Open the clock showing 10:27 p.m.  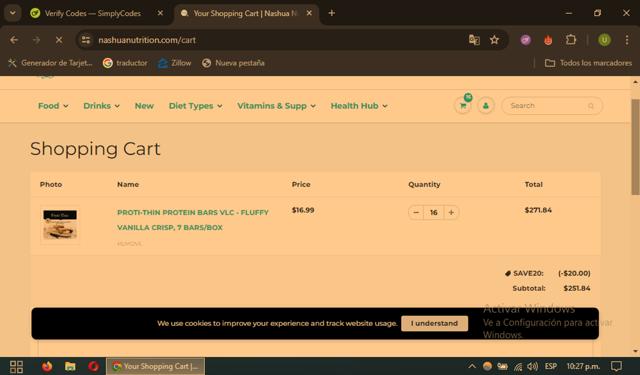[x=583, y=366]
